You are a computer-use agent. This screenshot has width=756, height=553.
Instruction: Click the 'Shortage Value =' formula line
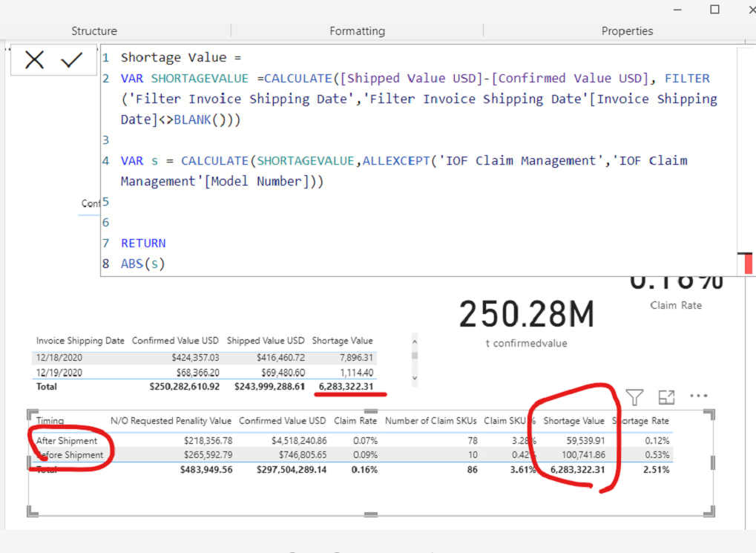click(181, 57)
